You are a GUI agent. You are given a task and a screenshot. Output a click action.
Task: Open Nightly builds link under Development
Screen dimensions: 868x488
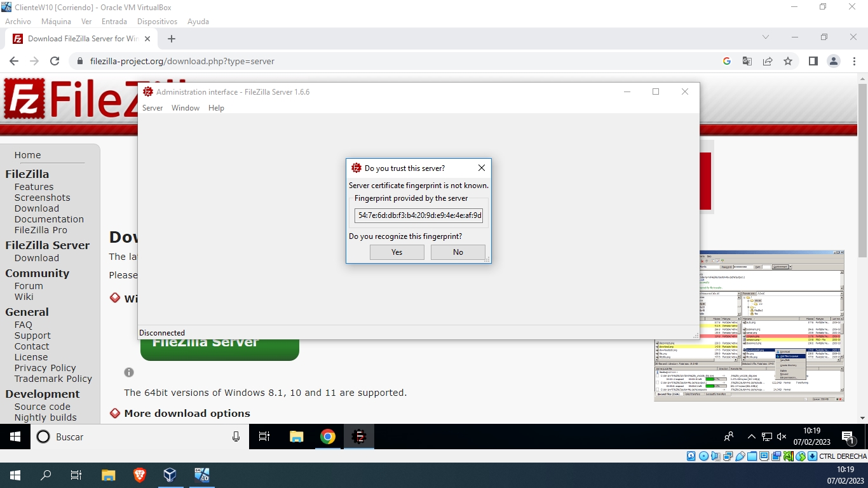pyautogui.click(x=46, y=417)
